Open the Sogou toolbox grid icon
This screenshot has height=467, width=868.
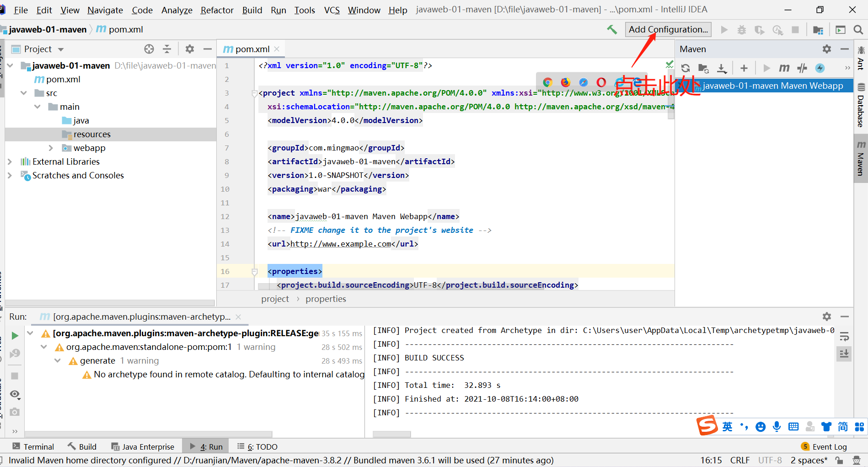click(859, 427)
